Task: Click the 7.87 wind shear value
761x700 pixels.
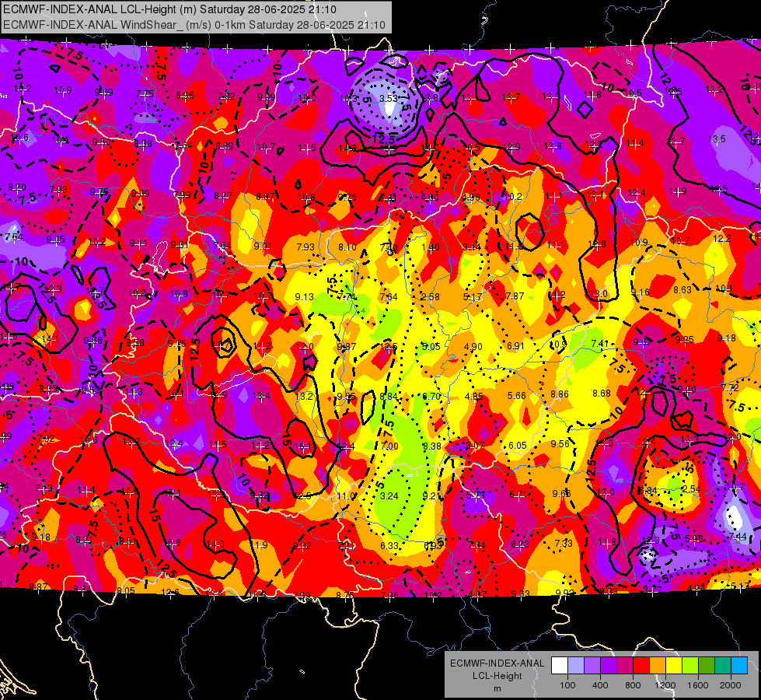Action: [515, 296]
